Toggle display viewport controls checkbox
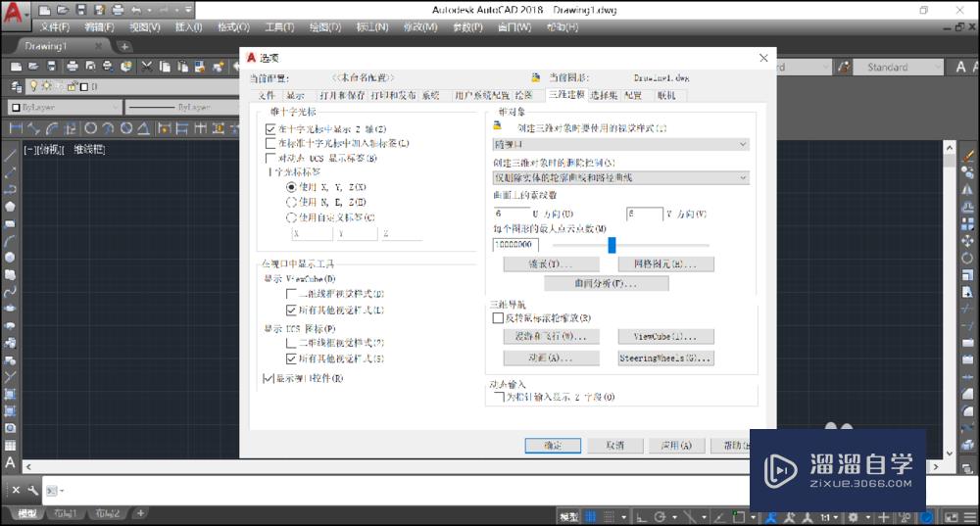The image size is (980, 526). [x=269, y=378]
